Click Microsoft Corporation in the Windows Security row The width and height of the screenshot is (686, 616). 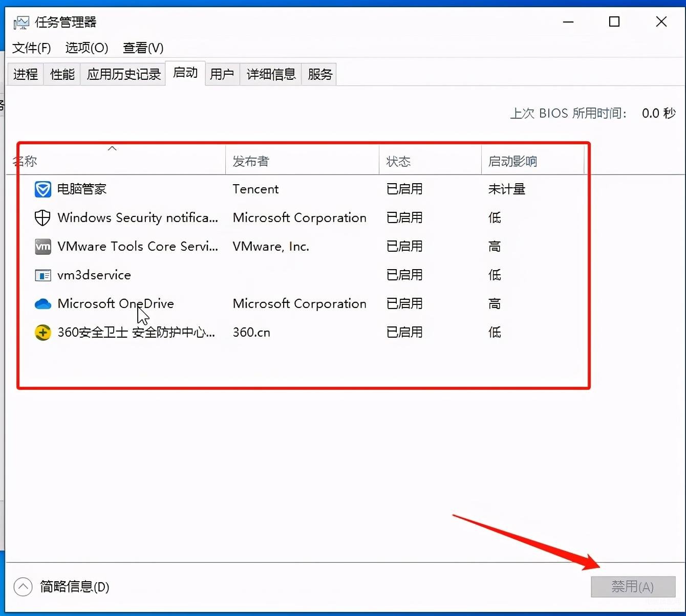tap(299, 218)
